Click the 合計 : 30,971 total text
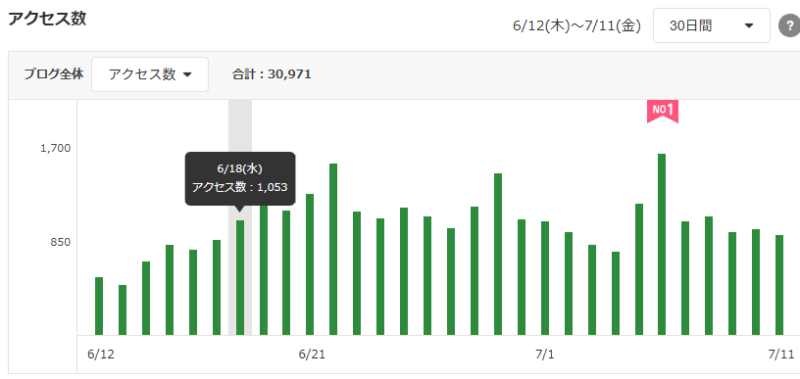The image size is (800, 379). (271, 74)
